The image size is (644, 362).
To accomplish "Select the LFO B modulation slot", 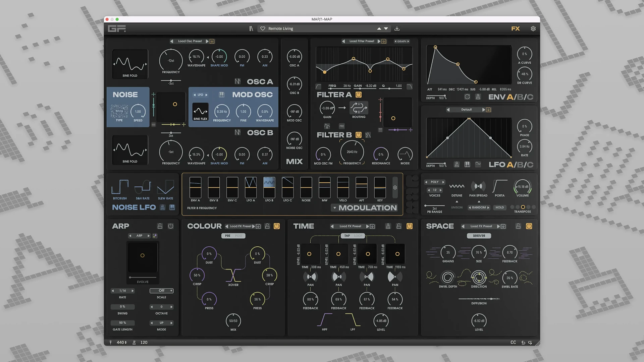I will (x=269, y=188).
